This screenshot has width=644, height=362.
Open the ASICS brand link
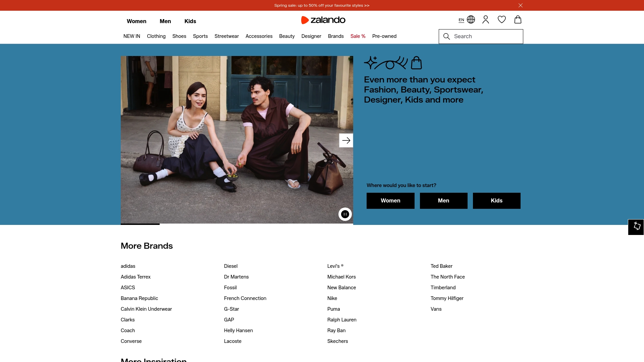128,288
